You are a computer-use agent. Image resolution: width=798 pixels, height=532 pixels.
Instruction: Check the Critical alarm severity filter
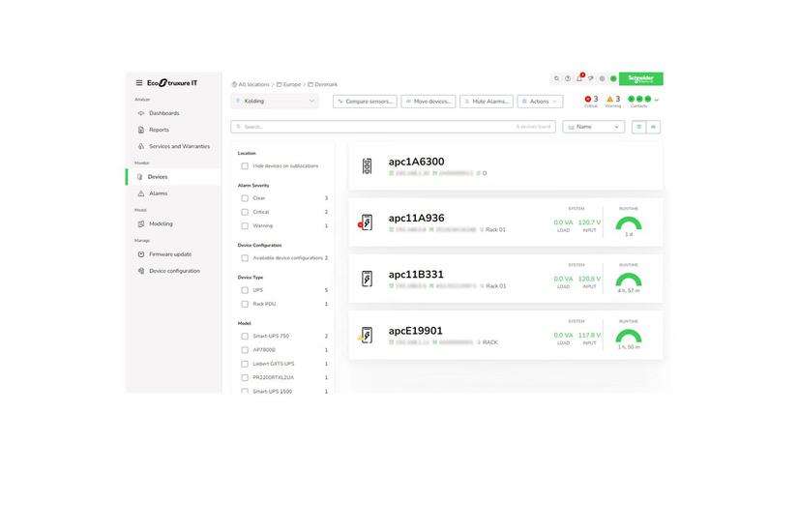point(245,212)
